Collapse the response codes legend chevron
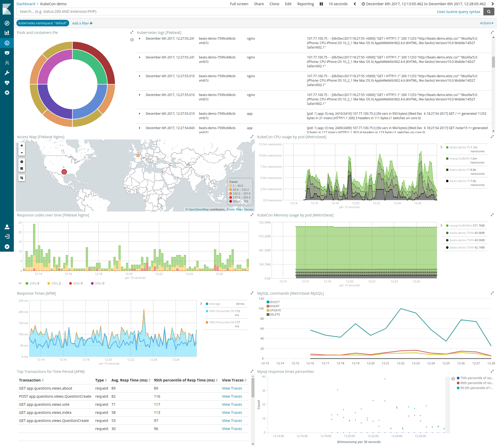The width and height of the screenshot is (497, 448). 20,283
